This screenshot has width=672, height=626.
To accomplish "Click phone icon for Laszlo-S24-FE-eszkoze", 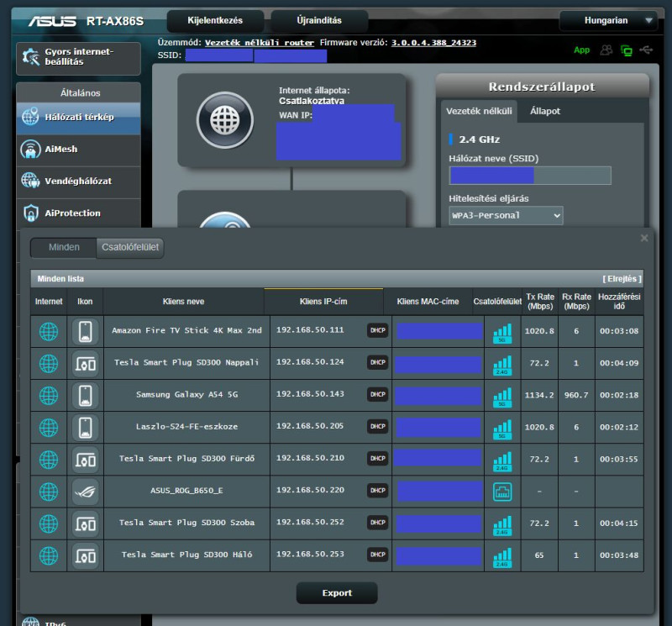I will pyautogui.click(x=86, y=428).
